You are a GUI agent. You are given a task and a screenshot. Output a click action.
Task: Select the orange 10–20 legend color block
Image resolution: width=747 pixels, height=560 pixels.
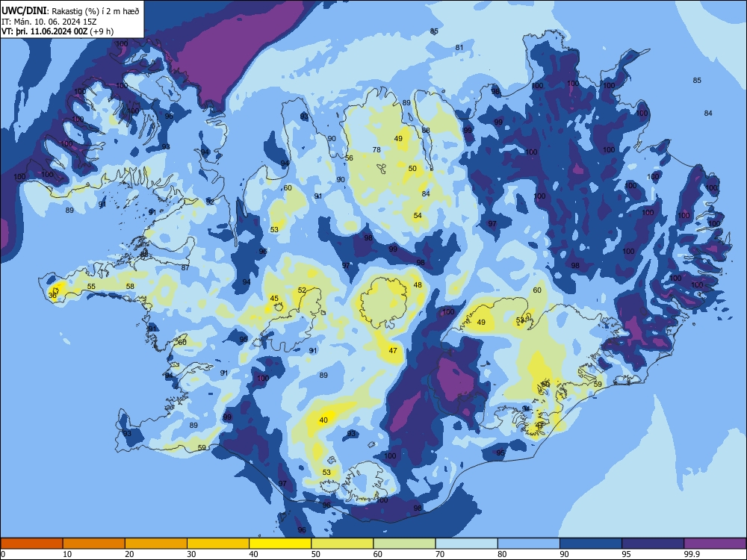click(94, 544)
